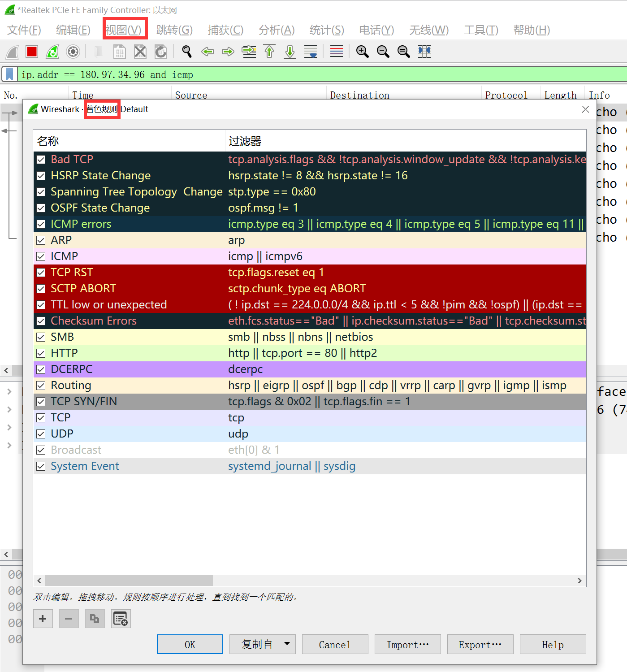Click the 名称 column header
The width and height of the screenshot is (627, 672).
click(129, 141)
